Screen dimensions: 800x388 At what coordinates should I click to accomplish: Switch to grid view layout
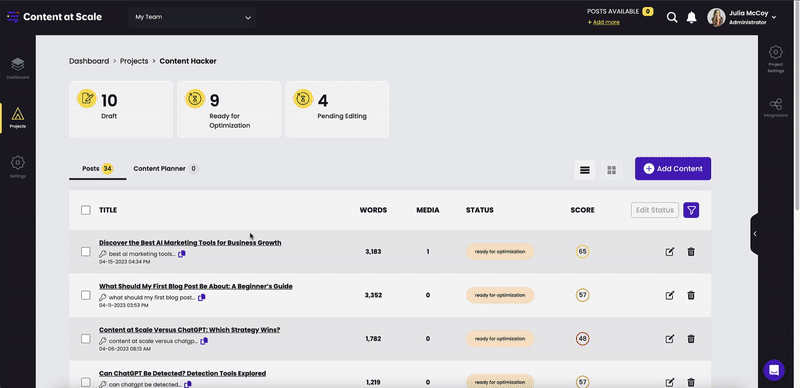tap(611, 170)
